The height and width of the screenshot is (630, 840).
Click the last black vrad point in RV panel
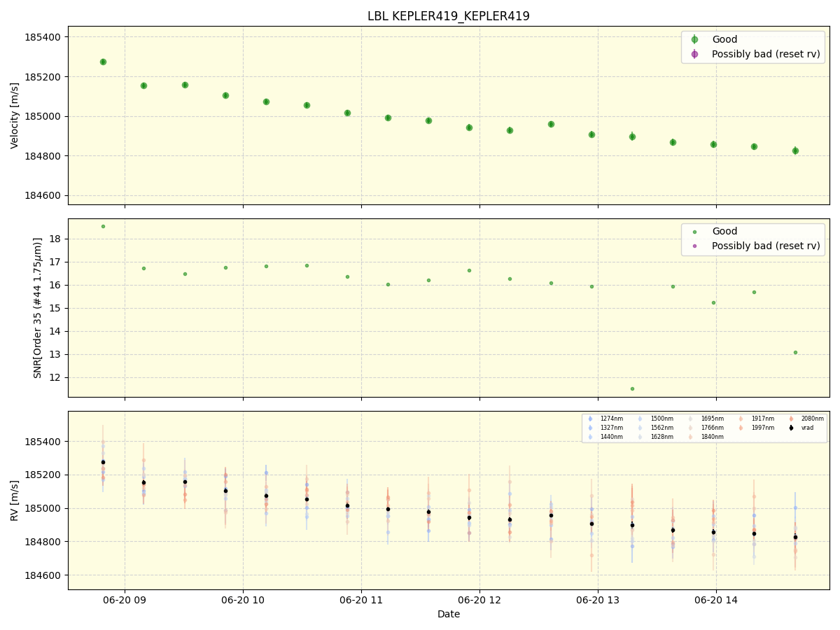coord(795,537)
